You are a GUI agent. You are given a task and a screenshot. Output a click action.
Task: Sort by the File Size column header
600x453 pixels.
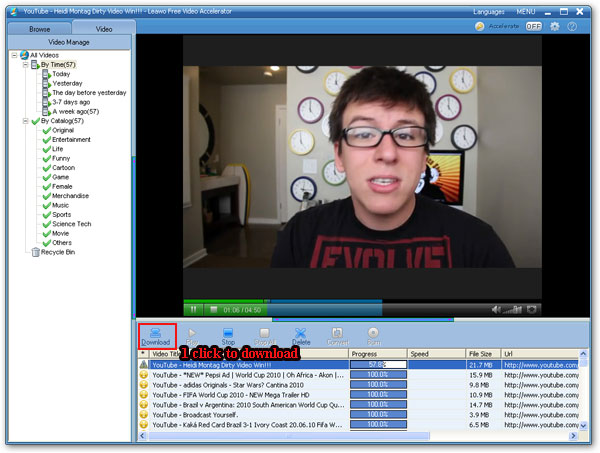[484, 354]
